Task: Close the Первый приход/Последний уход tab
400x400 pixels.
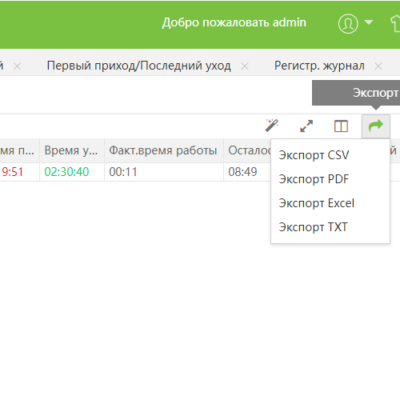Action: click(x=245, y=66)
